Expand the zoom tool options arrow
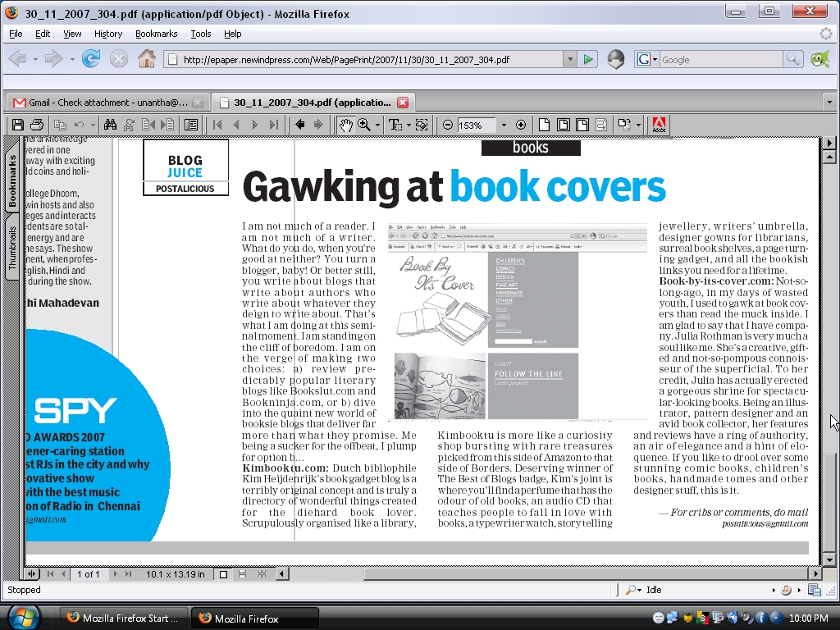840x630 pixels. 377,126
